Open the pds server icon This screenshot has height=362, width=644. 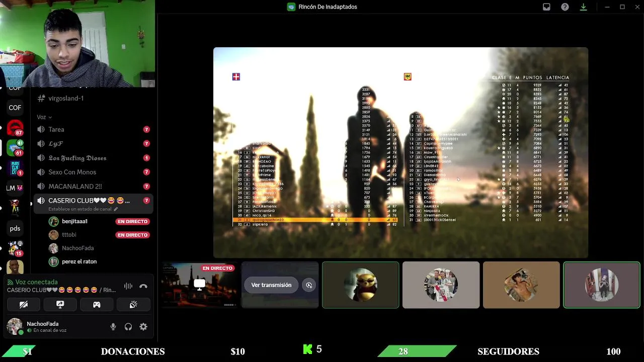[x=15, y=228]
